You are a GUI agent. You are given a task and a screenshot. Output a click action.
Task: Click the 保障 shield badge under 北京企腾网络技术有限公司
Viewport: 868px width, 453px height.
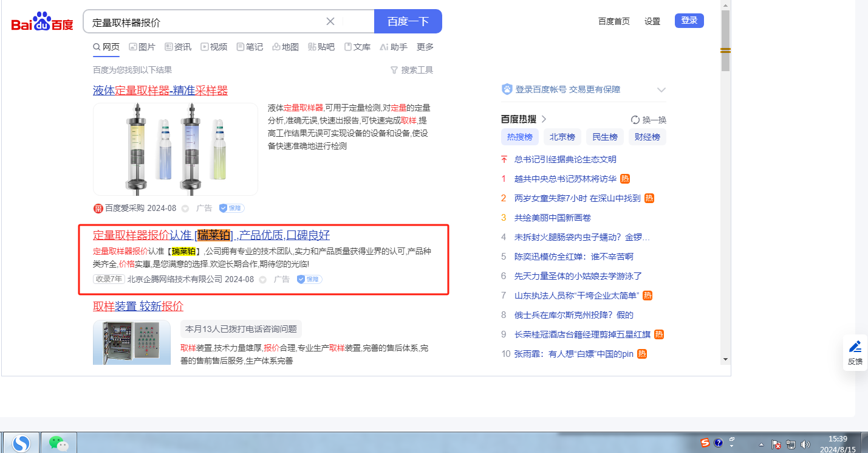pos(309,279)
